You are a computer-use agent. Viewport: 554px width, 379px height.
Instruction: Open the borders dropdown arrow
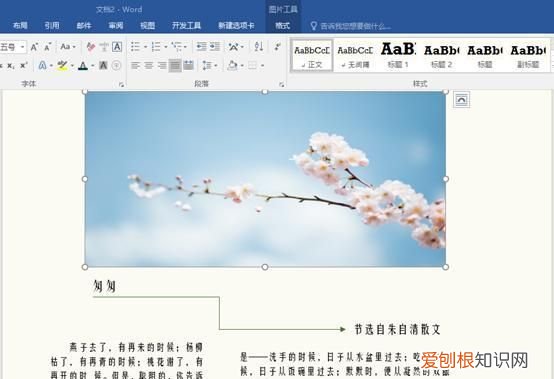click(x=262, y=66)
